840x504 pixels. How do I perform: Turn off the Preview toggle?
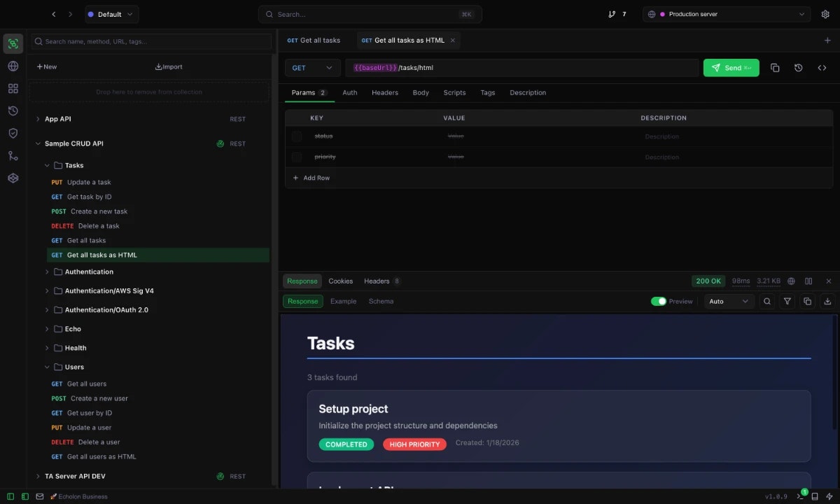(x=658, y=301)
